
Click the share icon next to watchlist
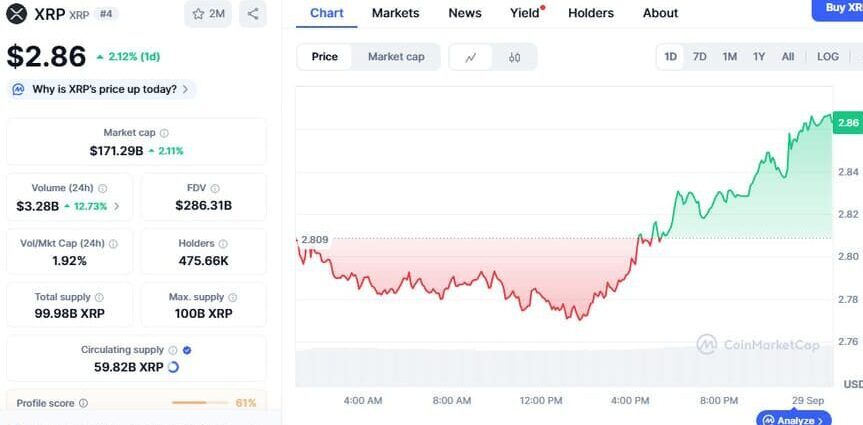[x=253, y=14]
